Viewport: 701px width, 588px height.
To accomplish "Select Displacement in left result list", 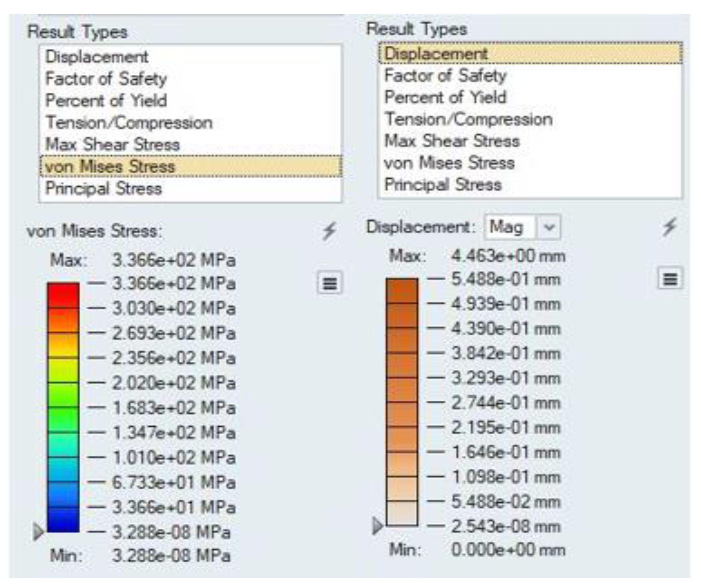I will (97, 56).
